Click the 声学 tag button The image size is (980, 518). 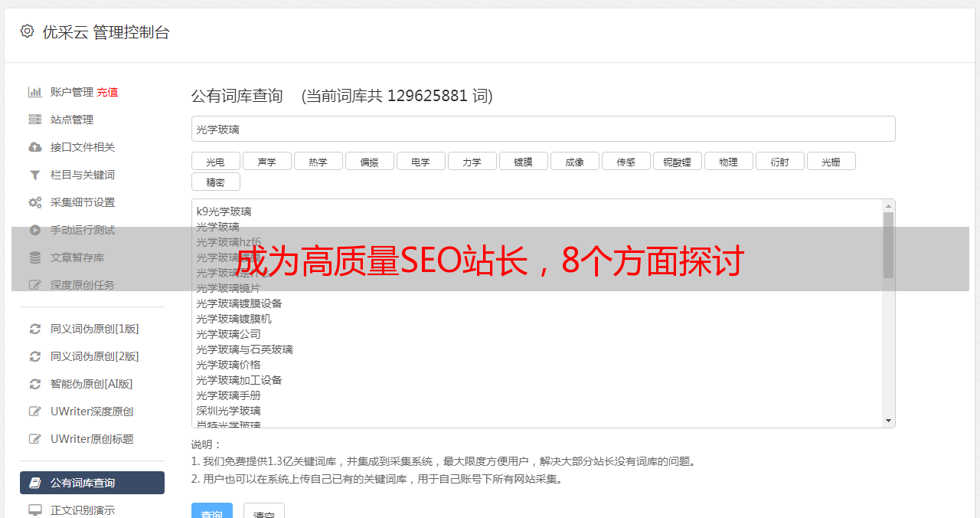[266, 161]
